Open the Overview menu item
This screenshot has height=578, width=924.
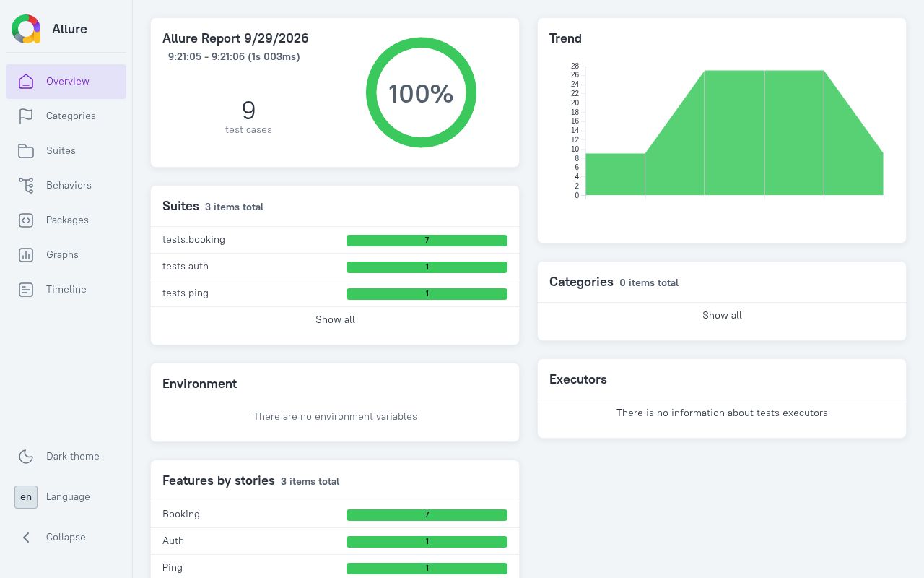point(66,82)
